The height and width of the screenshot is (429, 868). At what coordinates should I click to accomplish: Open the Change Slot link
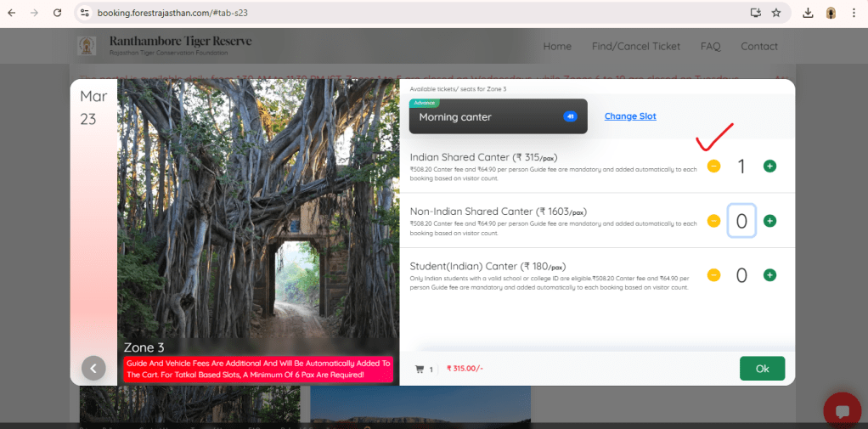[x=630, y=116]
